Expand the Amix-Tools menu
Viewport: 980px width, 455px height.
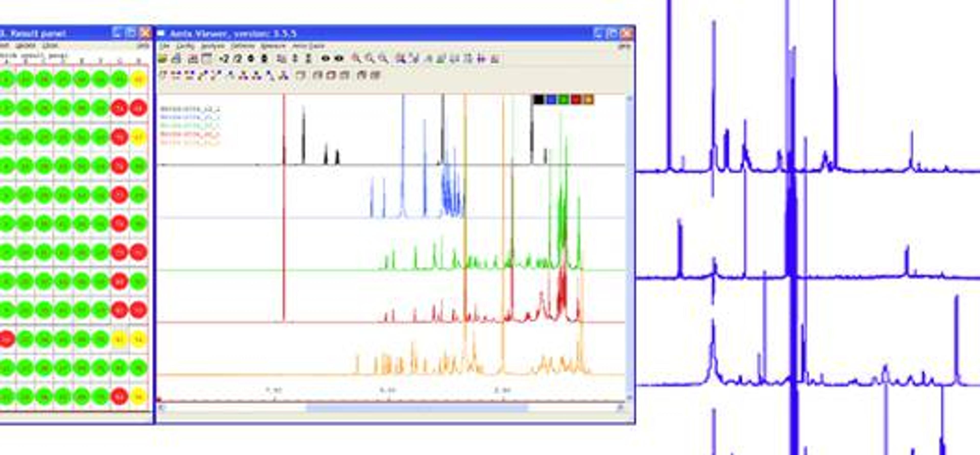point(308,46)
